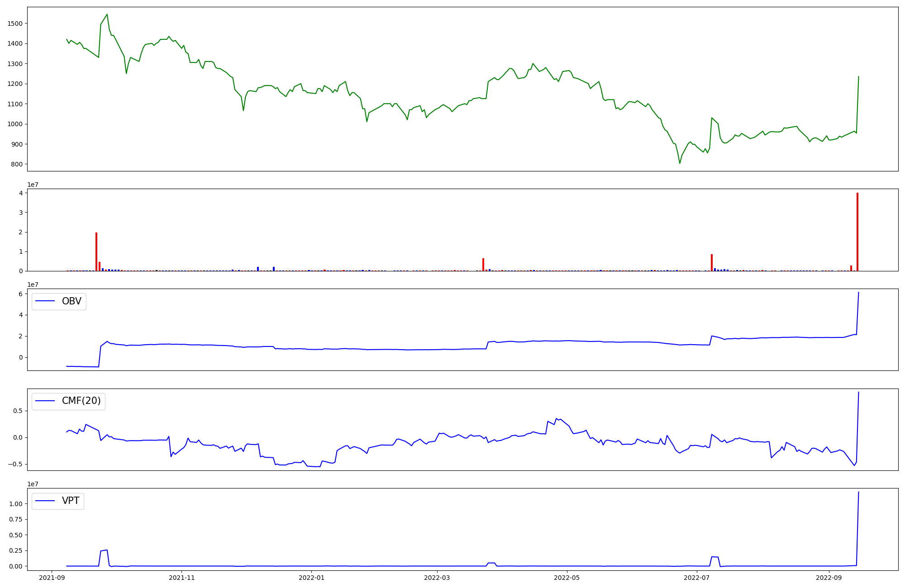This screenshot has height=588, width=905.
Task: Click the red volume bar from late March 2022
Action: pyautogui.click(x=483, y=265)
